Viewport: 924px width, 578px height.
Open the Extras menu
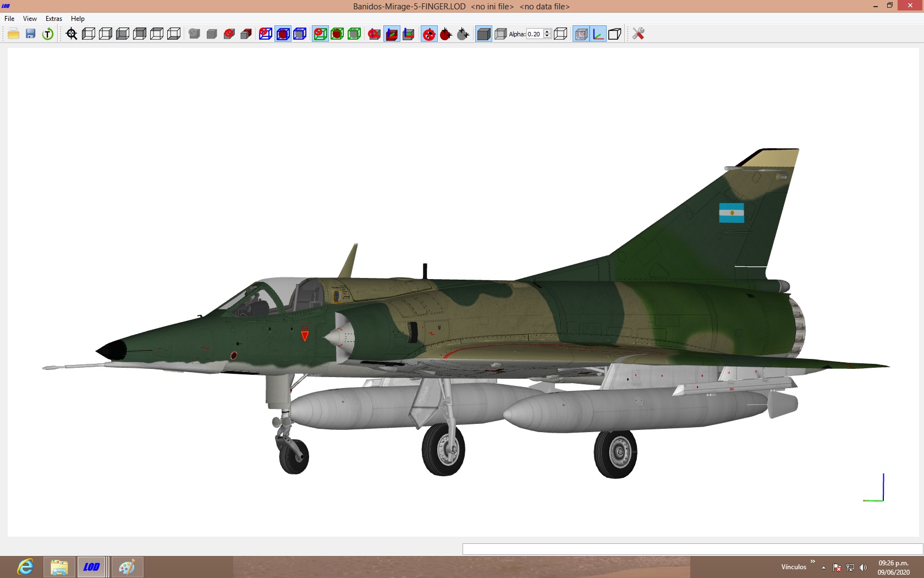pos(54,19)
